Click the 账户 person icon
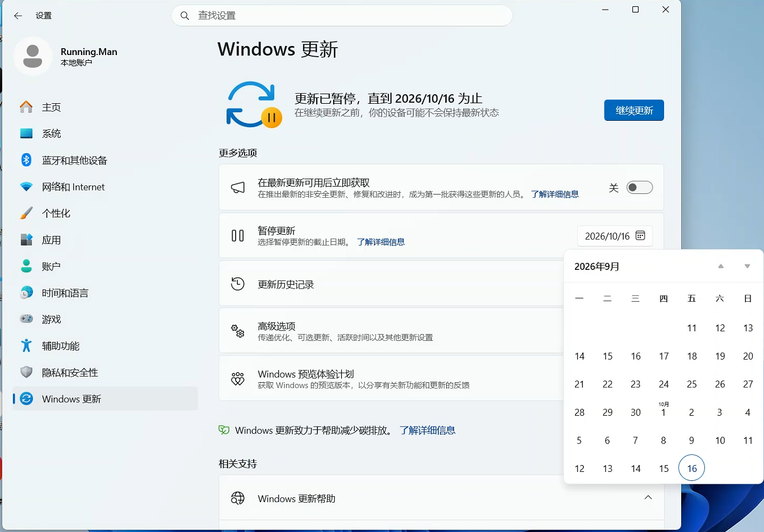Image resolution: width=764 pixels, height=532 pixels. 26,266
